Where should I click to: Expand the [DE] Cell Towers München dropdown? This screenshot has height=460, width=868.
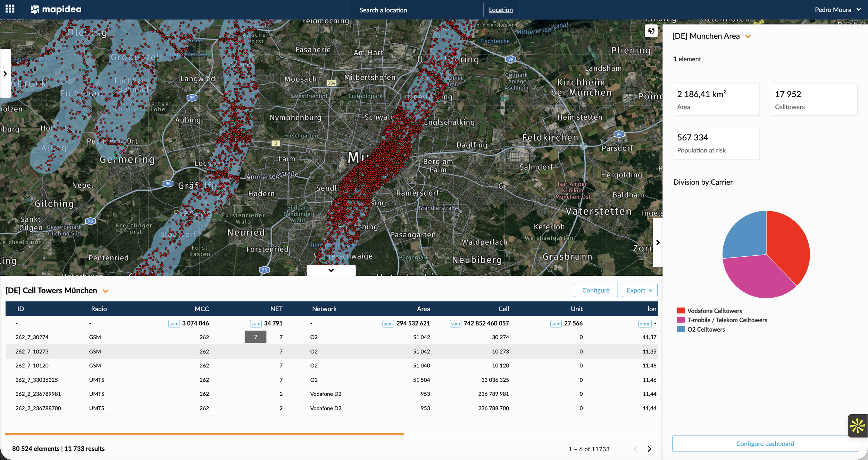(x=106, y=291)
